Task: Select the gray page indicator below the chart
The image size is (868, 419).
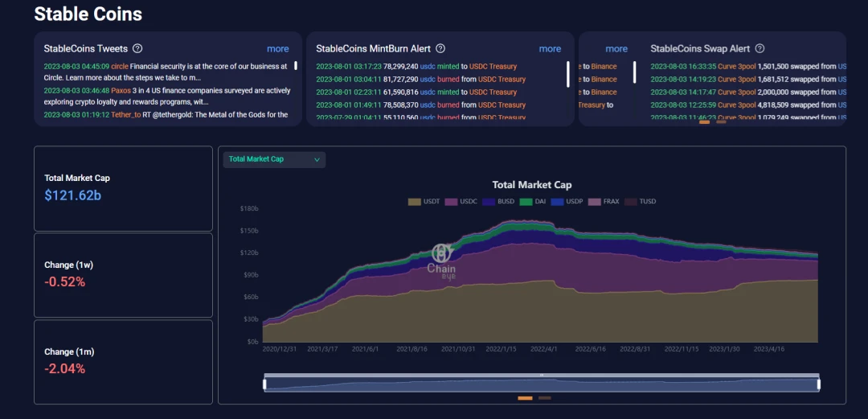Action: point(545,398)
